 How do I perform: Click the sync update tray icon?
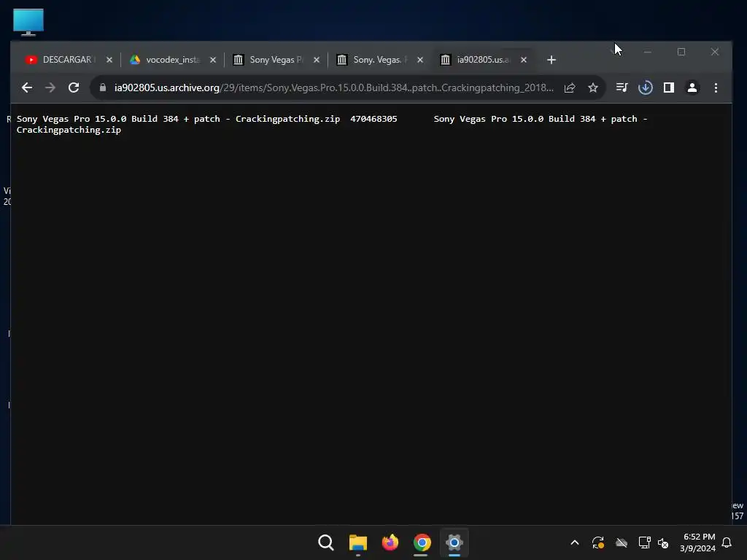click(x=598, y=542)
